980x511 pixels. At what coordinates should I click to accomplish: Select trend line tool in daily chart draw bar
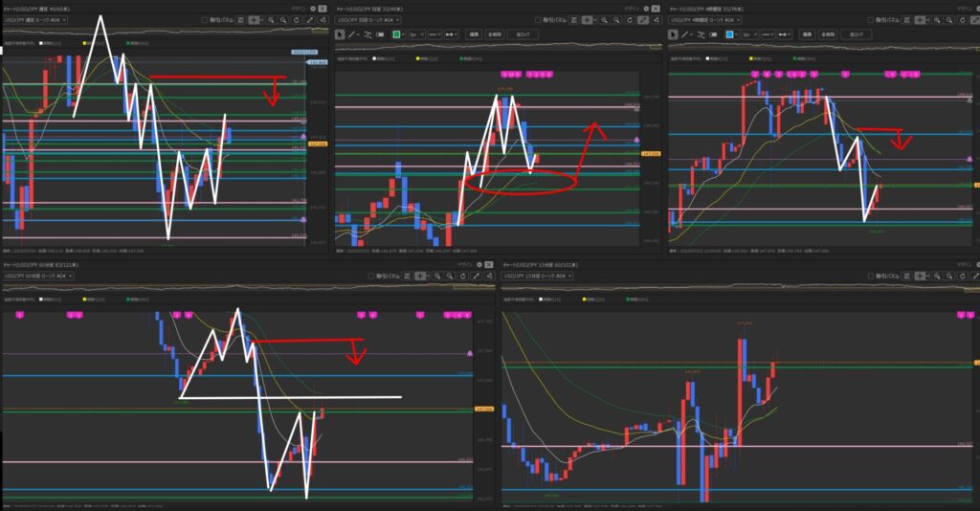tap(351, 34)
